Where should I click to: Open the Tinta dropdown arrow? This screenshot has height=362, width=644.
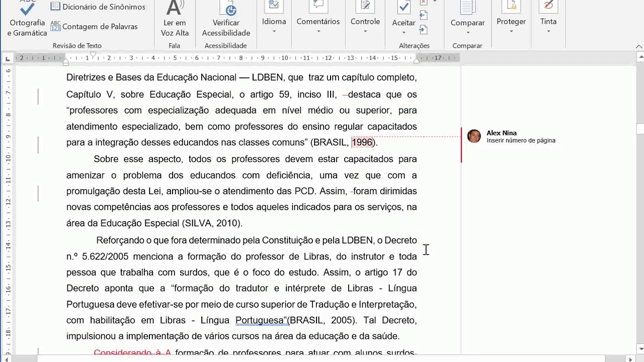point(548,32)
